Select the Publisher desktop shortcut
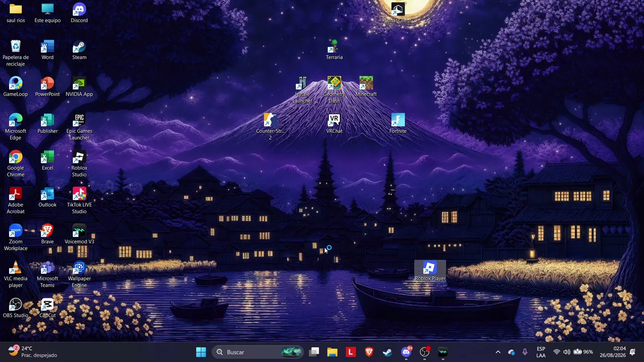 (x=47, y=124)
